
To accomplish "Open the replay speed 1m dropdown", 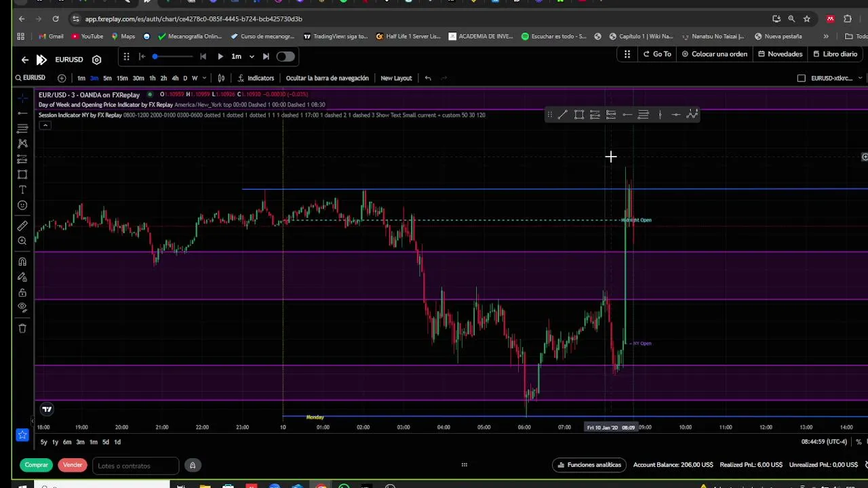I will pos(242,56).
